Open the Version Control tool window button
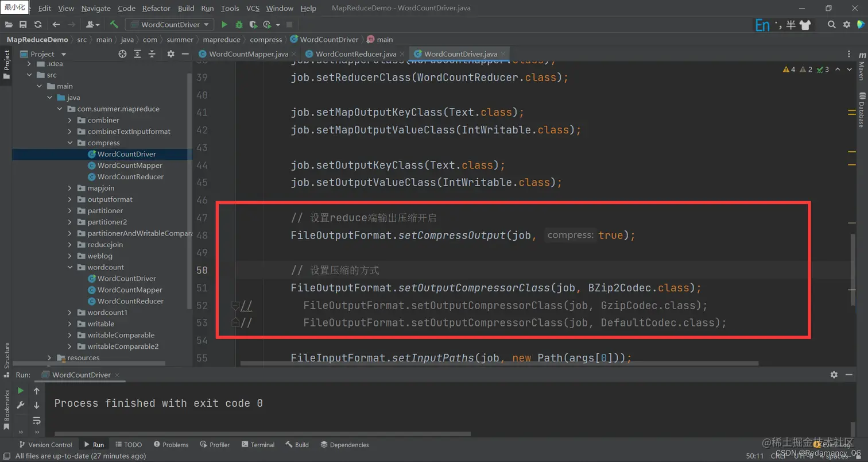 46,445
